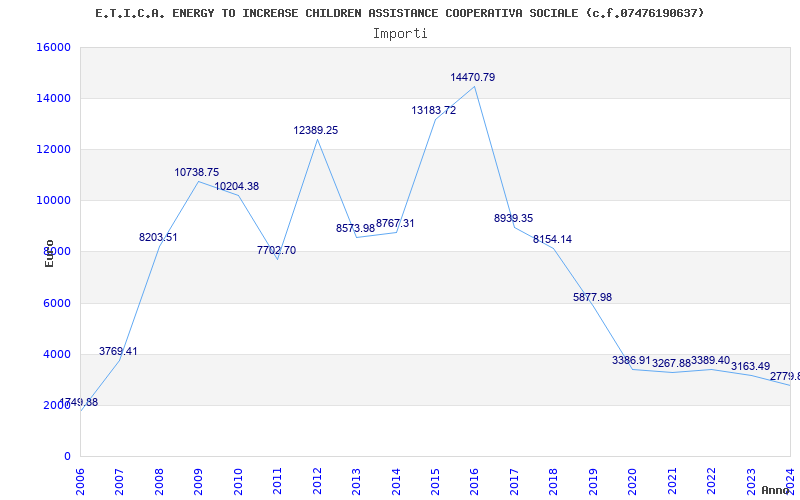Click the data label 10204.38
The width and height of the screenshot is (800, 500).
click(236, 187)
